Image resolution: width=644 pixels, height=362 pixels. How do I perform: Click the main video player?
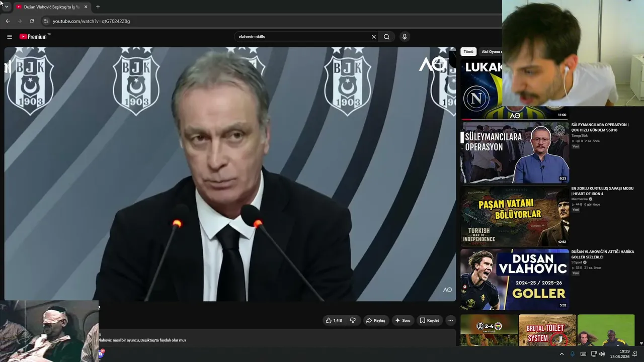click(230, 174)
